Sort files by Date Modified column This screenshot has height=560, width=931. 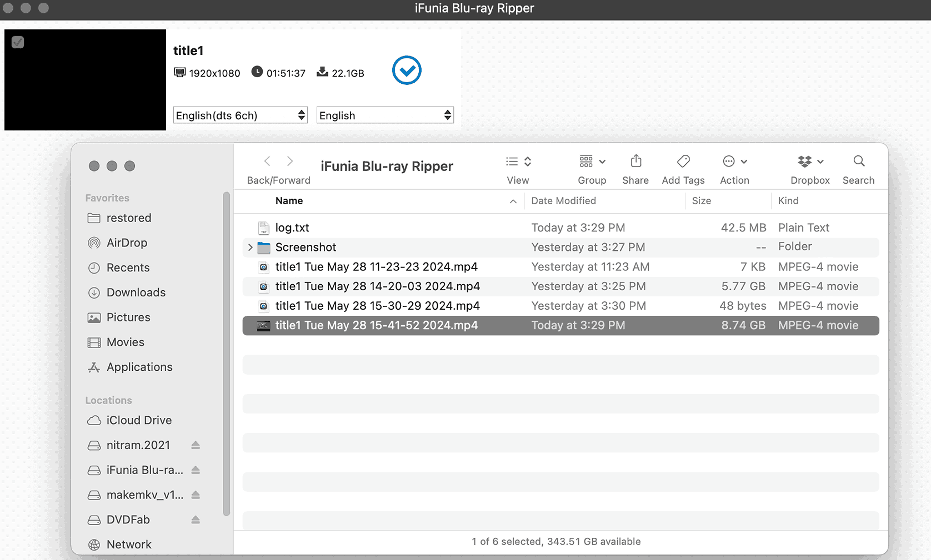click(x=563, y=201)
